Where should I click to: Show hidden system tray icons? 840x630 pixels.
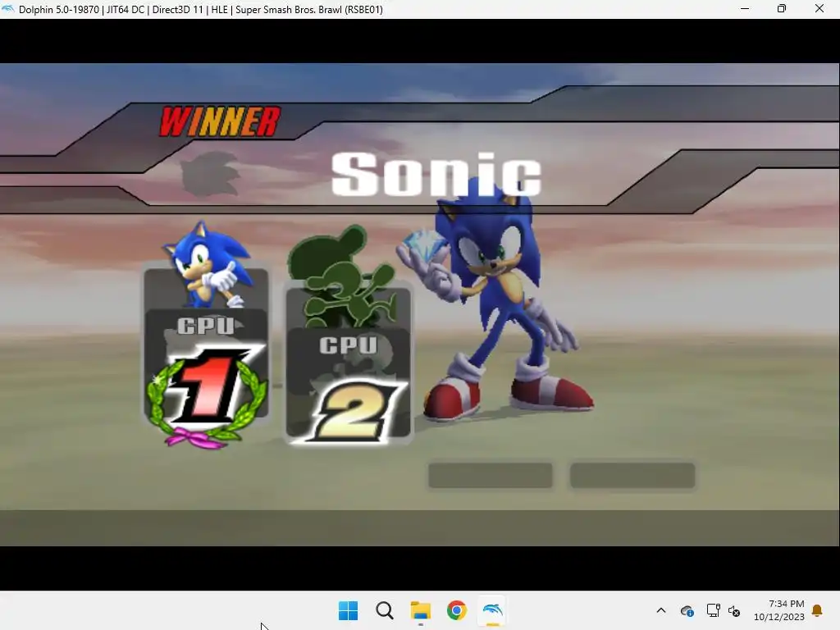pos(661,610)
